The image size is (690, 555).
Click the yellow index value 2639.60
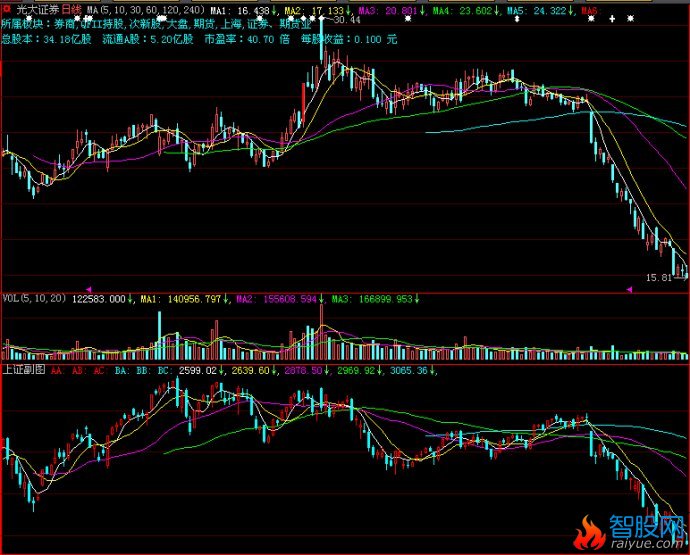250,371
